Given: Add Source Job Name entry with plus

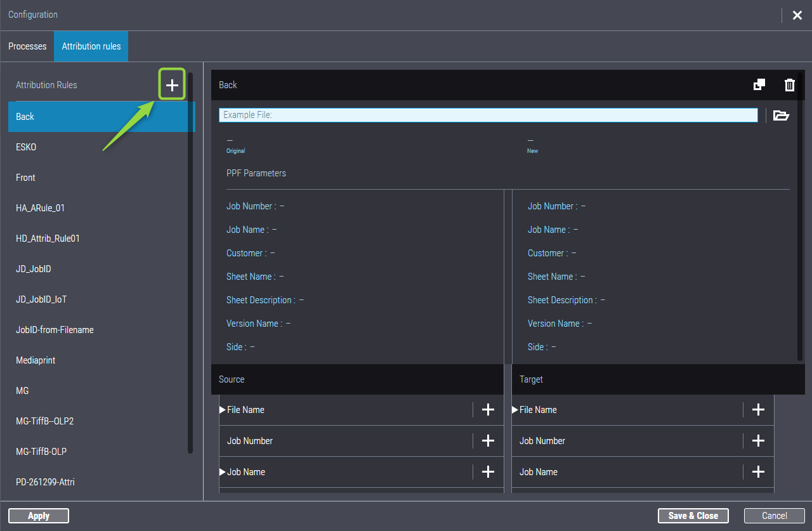Looking at the screenshot, I should pyautogui.click(x=488, y=472).
